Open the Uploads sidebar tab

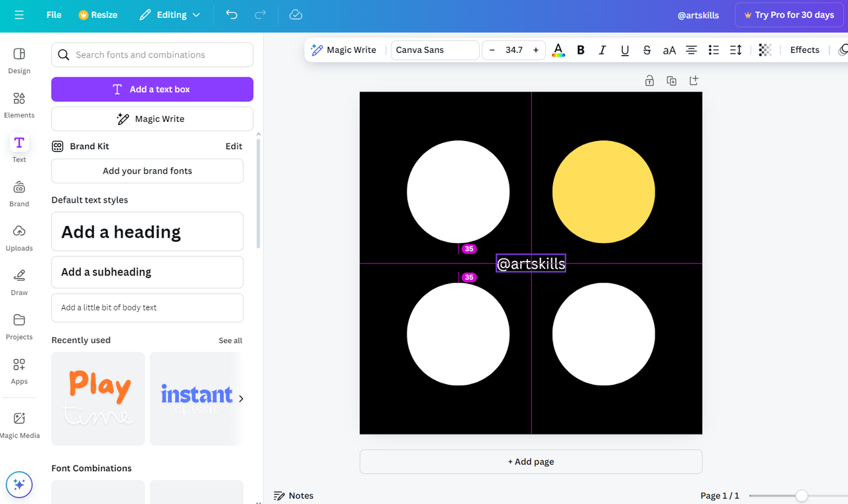[19, 238]
